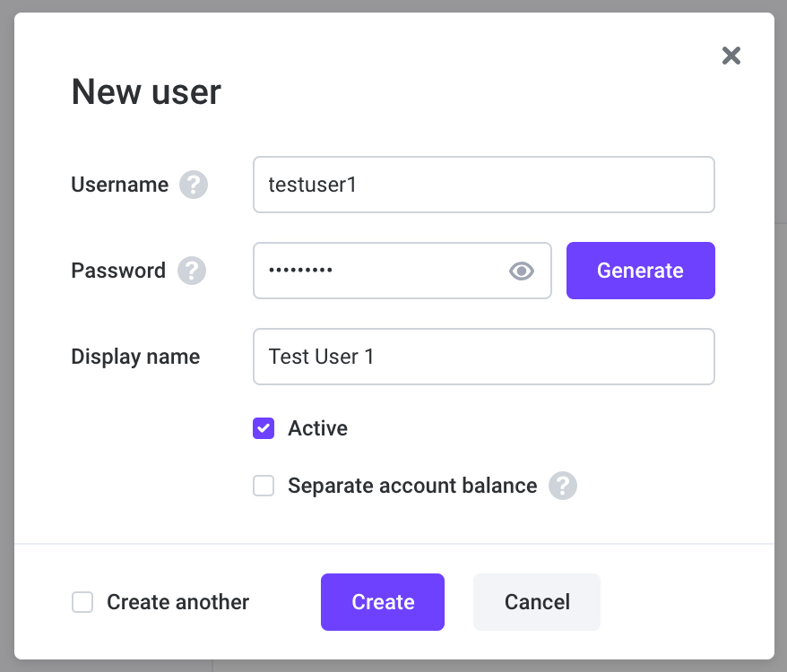Click the New user dialog heading
Viewport: 787px width, 672px height.
coord(146,92)
